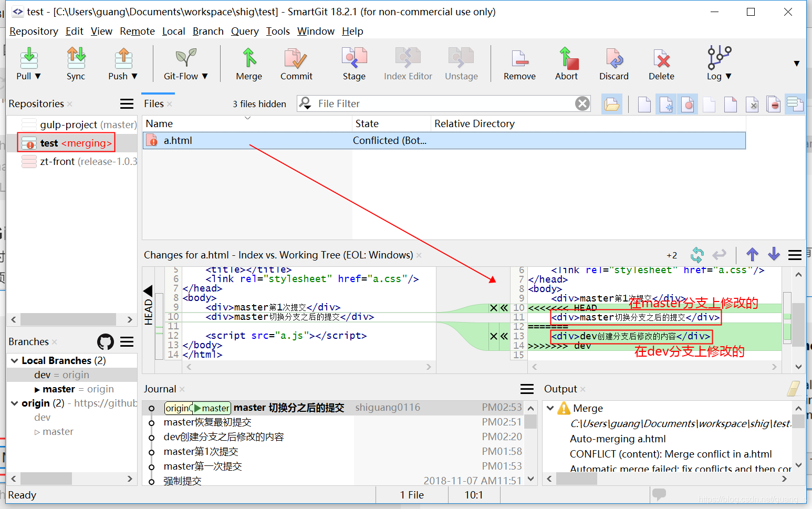
Task: Toggle the red-corner page file filter
Action: pos(731,104)
